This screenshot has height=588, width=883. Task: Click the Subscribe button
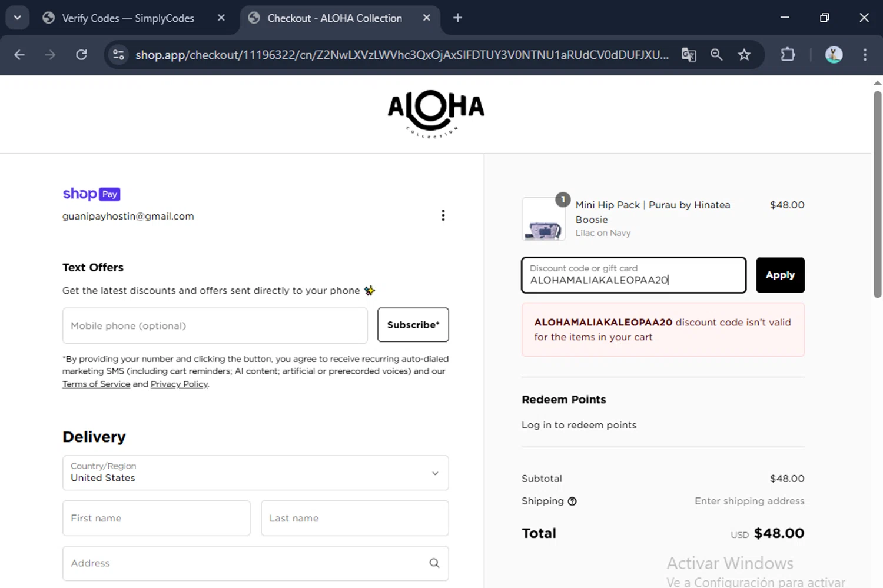413,325
